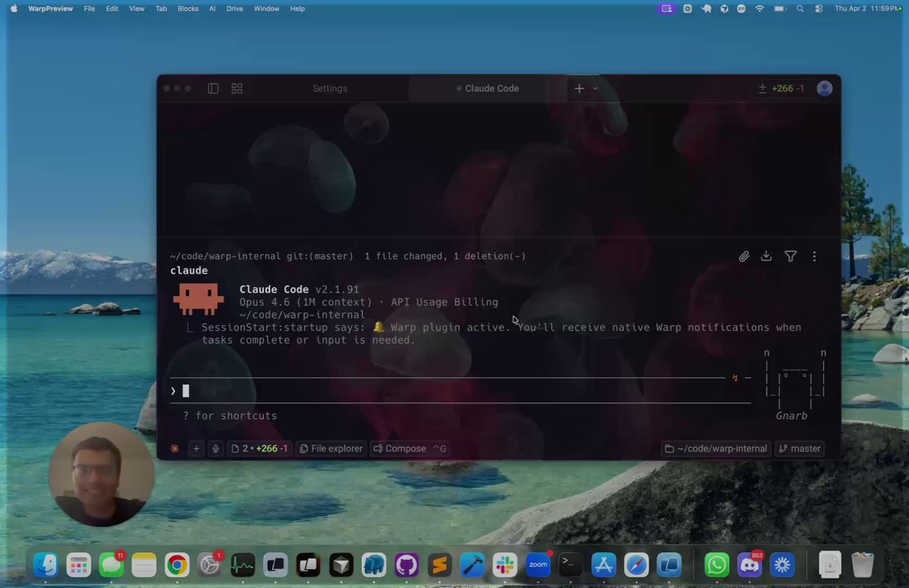Open the user profile avatar
The width and height of the screenshot is (909, 588).
coord(824,88)
